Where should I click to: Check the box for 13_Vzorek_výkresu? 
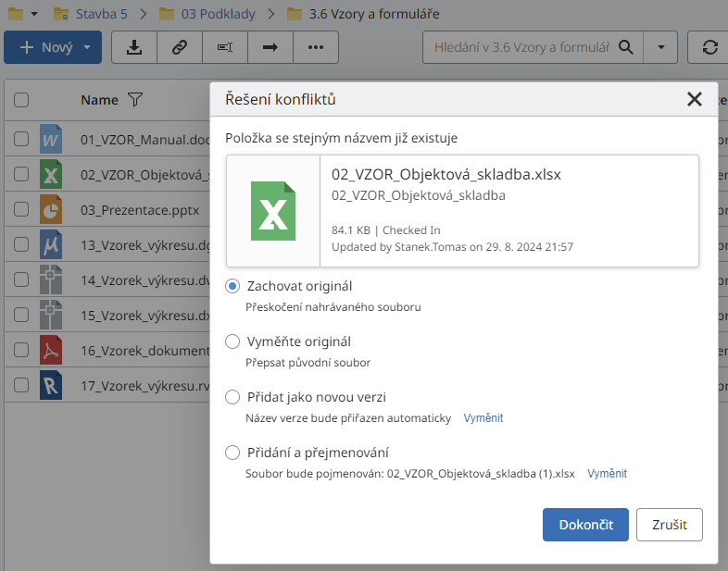[x=21, y=244]
